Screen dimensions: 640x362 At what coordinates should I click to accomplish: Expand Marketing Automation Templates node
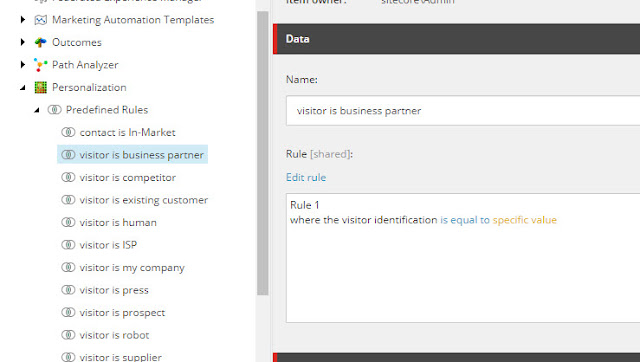tap(23, 20)
